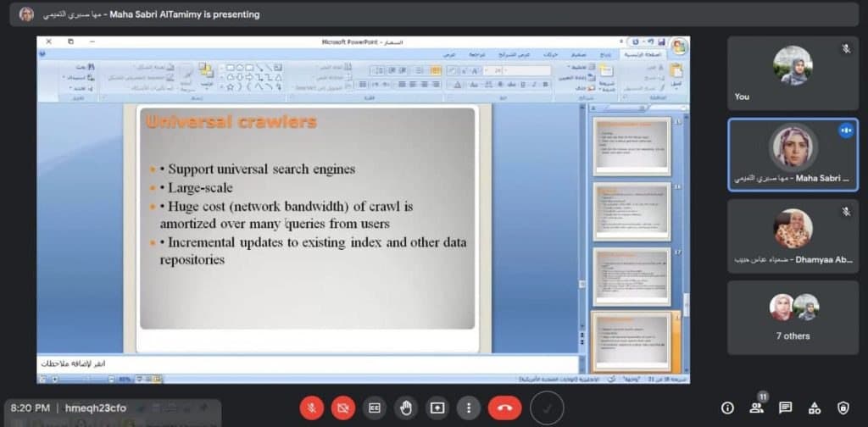Click the PowerPoint Office button orb
Image resolution: width=868 pixels, height=427 pixels.
678,47
